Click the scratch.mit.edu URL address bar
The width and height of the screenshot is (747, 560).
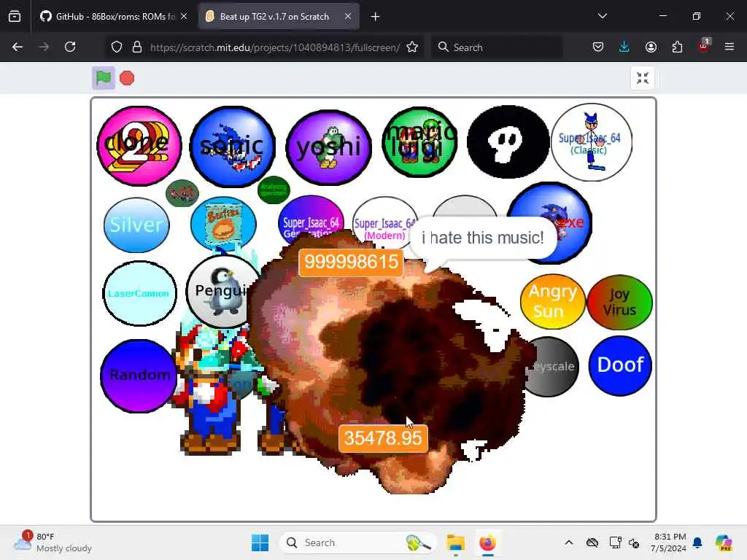[x=275, y=47]
